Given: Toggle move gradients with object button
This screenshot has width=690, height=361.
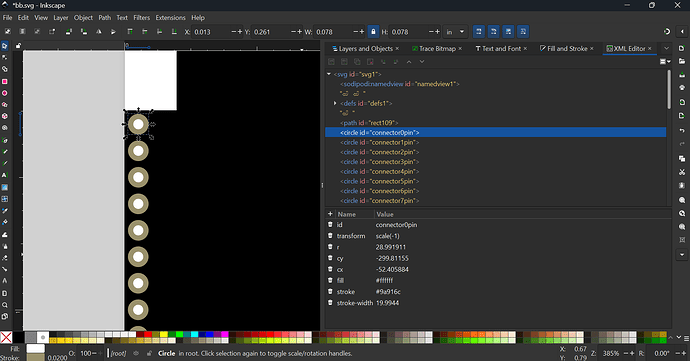Looking at the screenshot, I should 508,32.
